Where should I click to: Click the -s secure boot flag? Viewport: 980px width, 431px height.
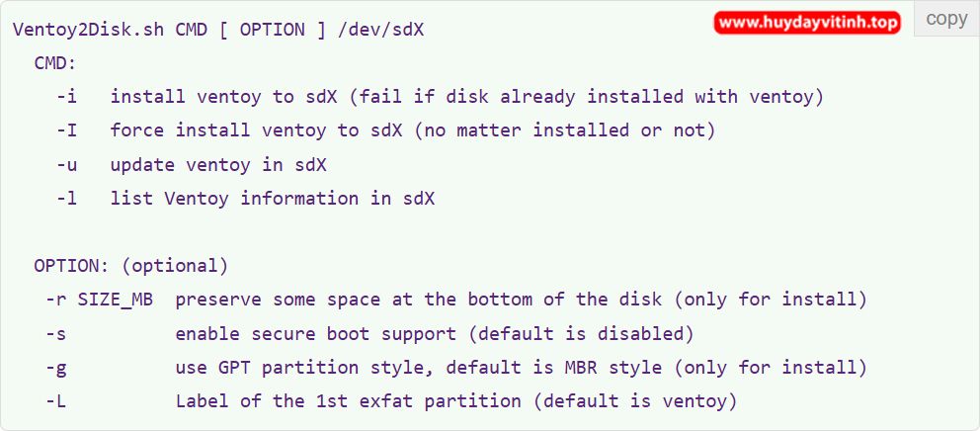pyautogui.click(x=55, y=333)
